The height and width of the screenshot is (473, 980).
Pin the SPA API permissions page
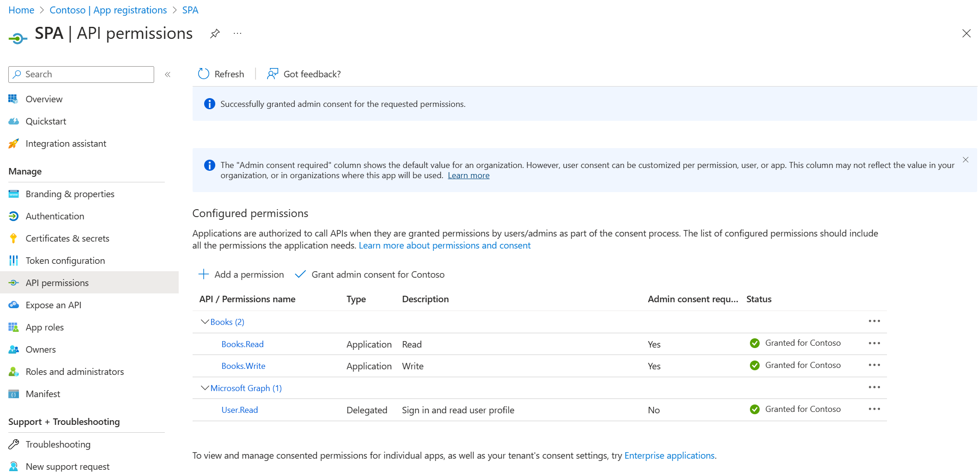pyautogui.click(x=215, y=34)
